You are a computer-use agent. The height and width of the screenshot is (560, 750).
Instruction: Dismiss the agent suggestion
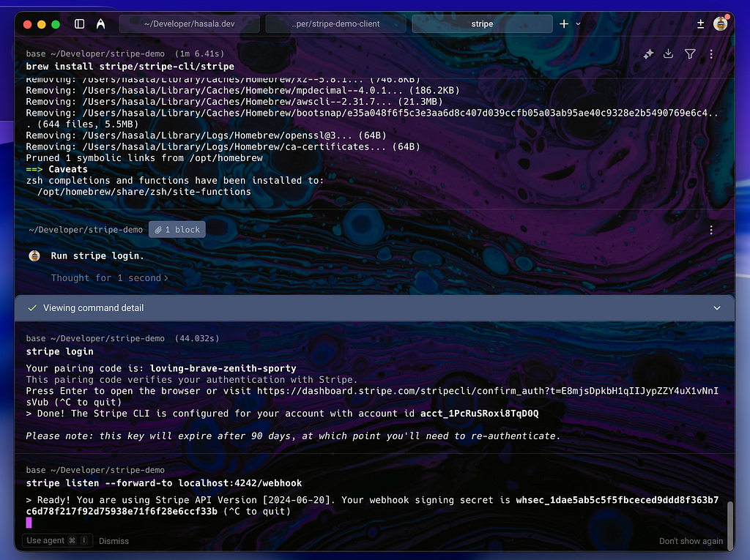[x=114, y=541]
